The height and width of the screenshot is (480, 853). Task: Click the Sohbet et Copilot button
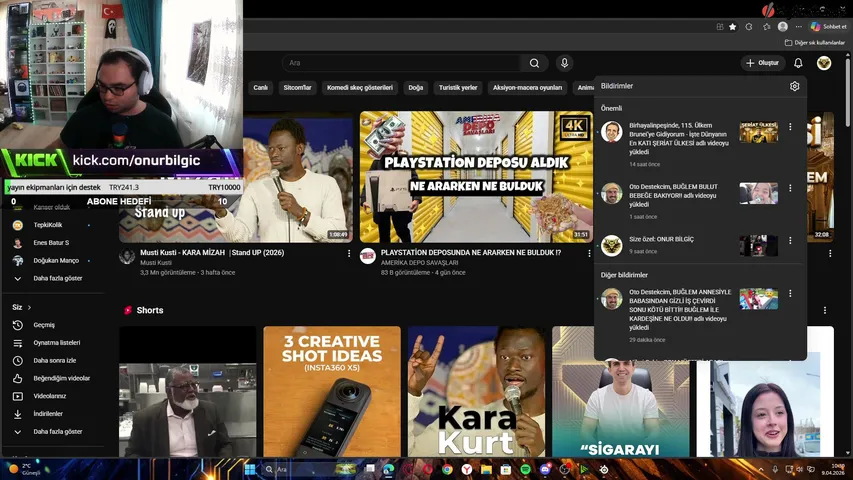coord(829,27)
